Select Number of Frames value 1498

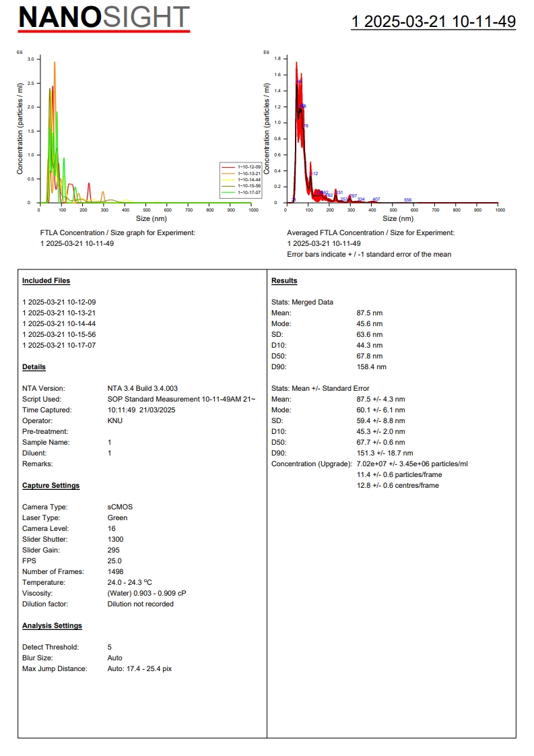click(116, 572)
